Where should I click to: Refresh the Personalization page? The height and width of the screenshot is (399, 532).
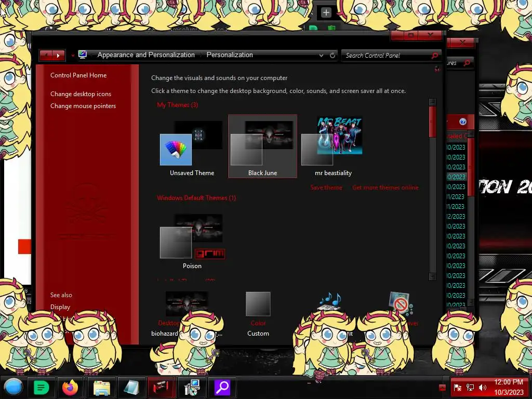(332, 55)
